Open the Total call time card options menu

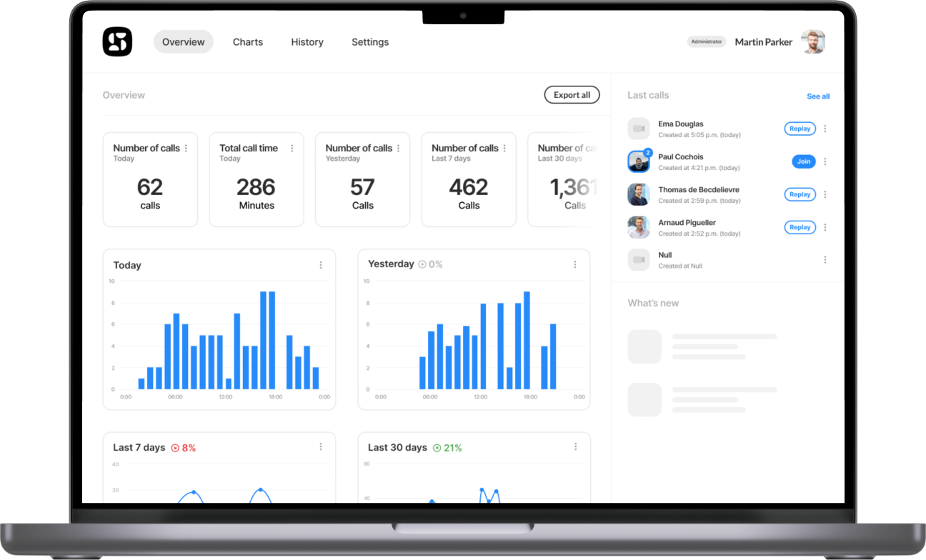tap(292, 148)
